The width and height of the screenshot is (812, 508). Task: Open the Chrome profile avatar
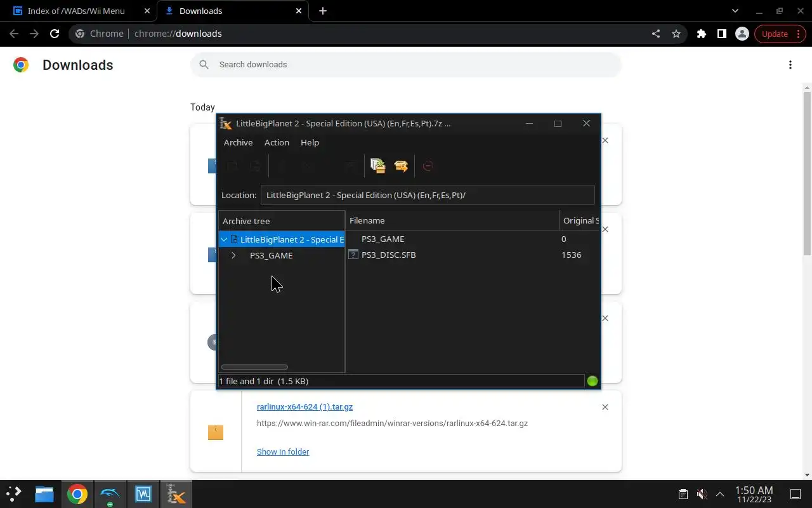(742, 34)
